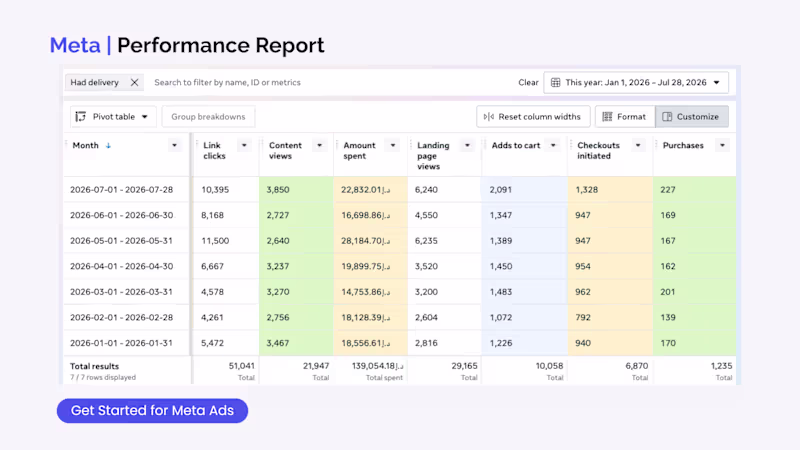Open the Amount spent column menu

tap(393, 145)
